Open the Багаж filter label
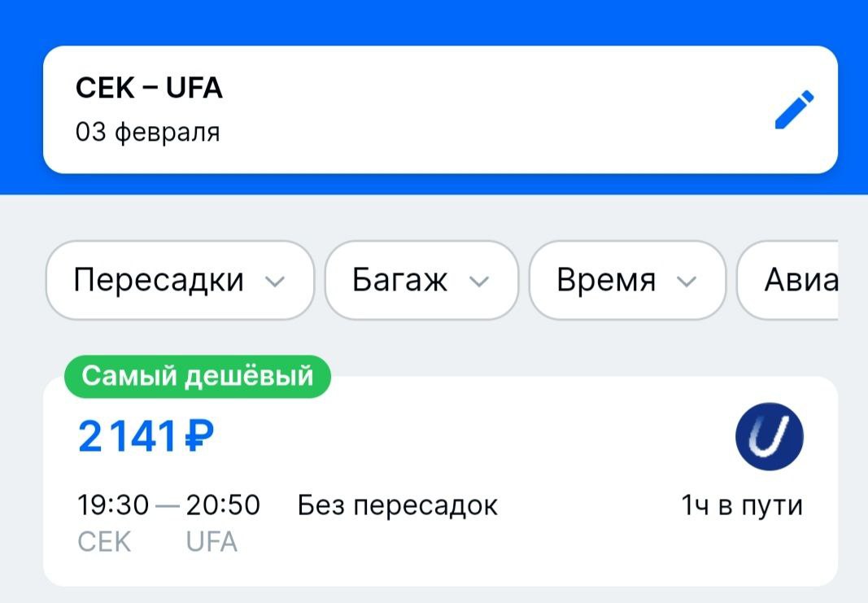Screen dimensions: 868x603 click(x=399, y=281)
